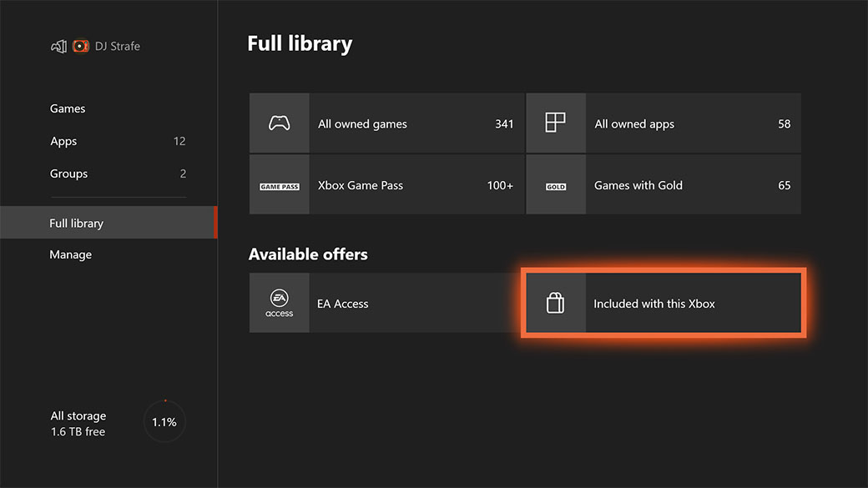The width and height of the screenshot is (868, 488).
Task: Click the blocks icon for All owned apps
Action: pos(555,123)
